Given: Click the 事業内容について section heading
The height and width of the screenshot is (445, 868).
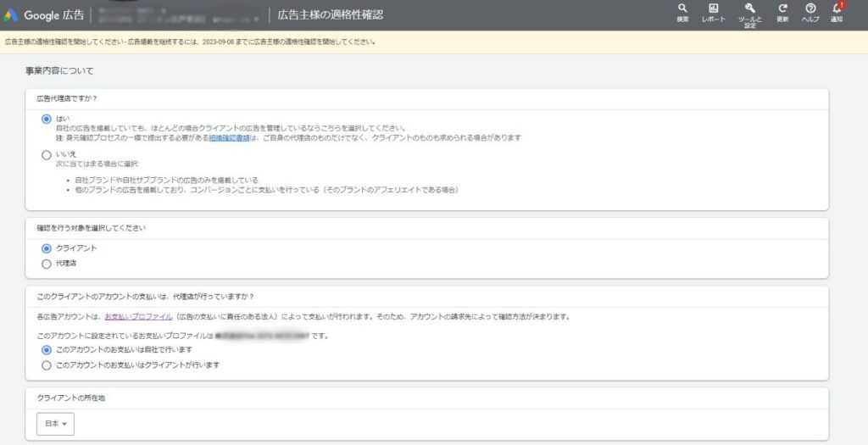Looking at the screenshot, I should click(60, 70).
